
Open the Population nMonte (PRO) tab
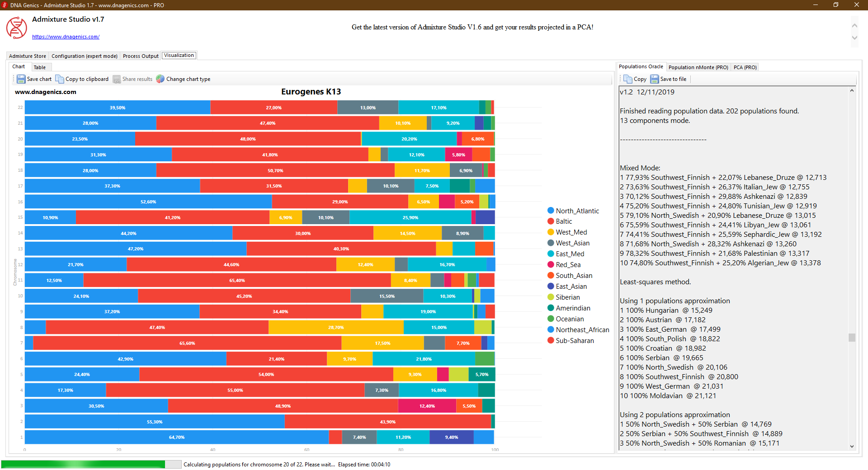point(698,67)
